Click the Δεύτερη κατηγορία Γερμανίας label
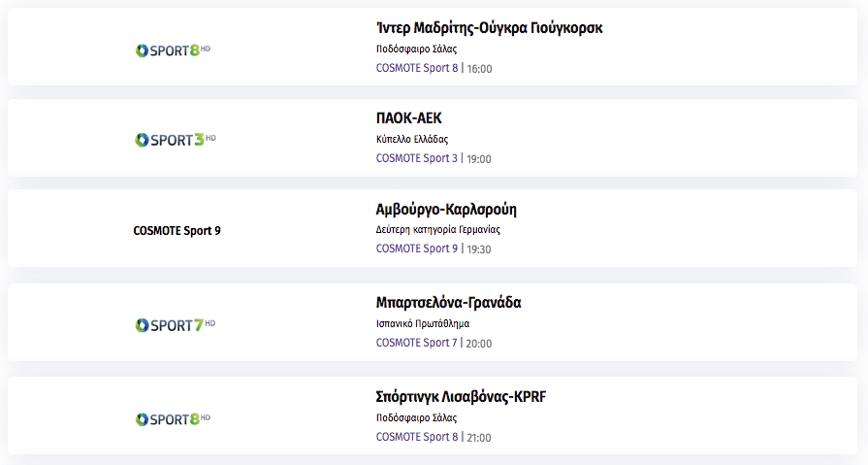This screenshot has width=868, height=465. (x=437, y=229)
